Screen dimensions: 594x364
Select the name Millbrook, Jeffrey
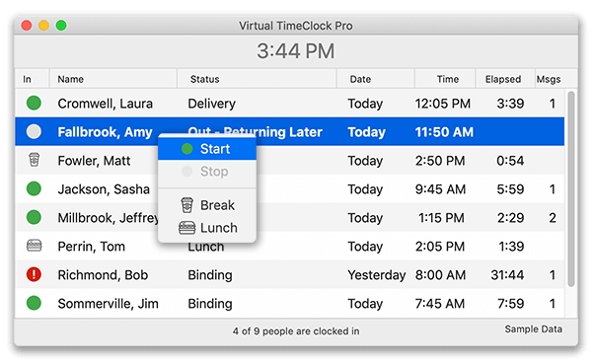point(108,218)
